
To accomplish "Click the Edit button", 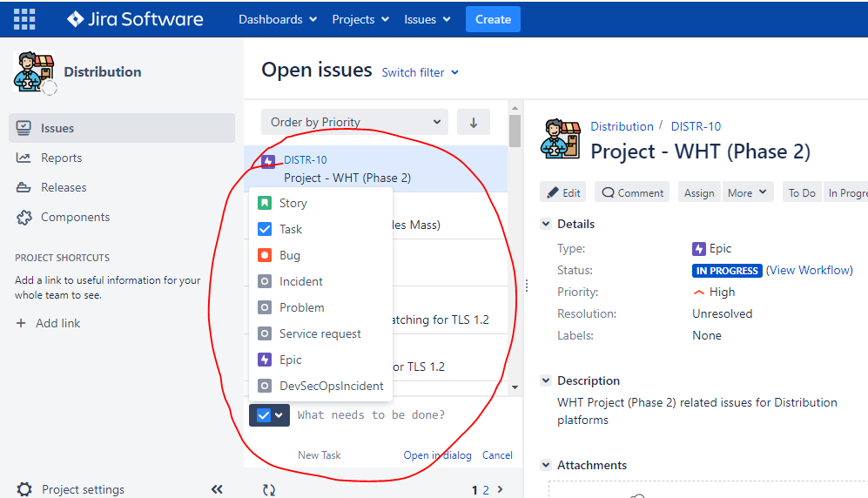I will tap(563, 192).
